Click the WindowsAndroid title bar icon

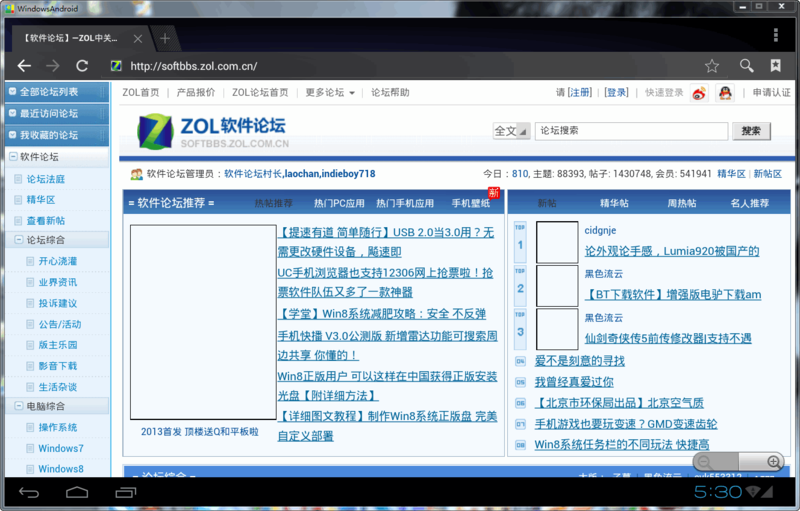pos(10,8)
